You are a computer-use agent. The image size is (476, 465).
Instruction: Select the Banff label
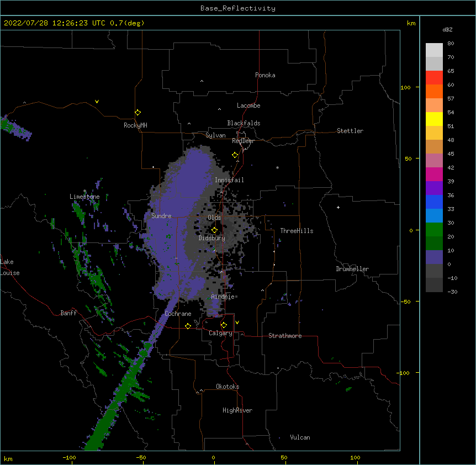pos(68,313)
